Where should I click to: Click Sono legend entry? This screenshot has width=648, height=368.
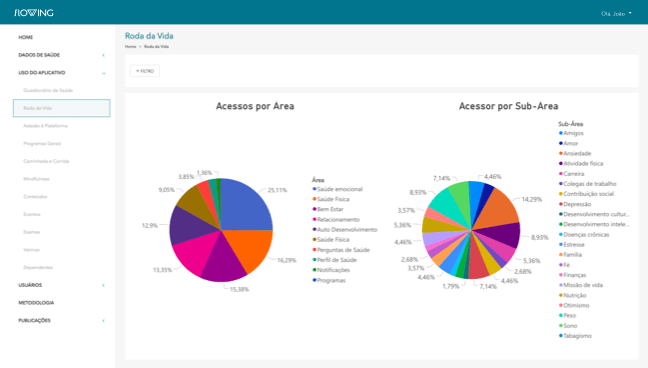pos(568,326)
